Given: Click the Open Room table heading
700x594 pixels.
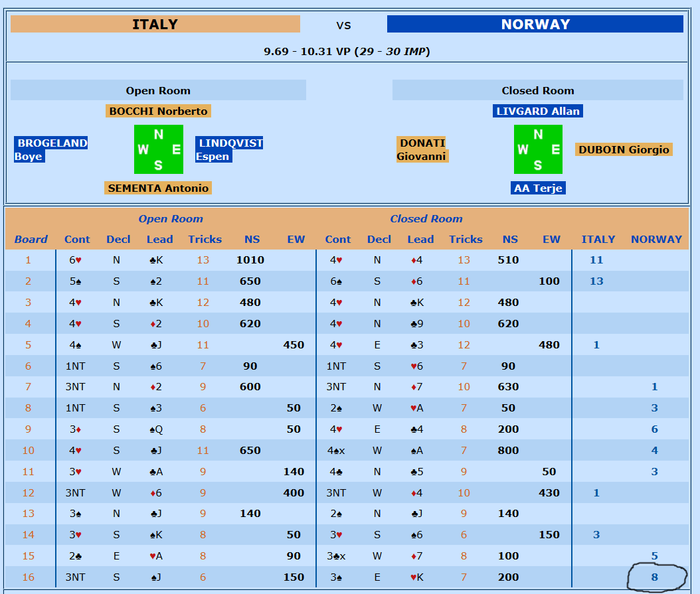Looking at the screenshot, I should pos(171,219).
